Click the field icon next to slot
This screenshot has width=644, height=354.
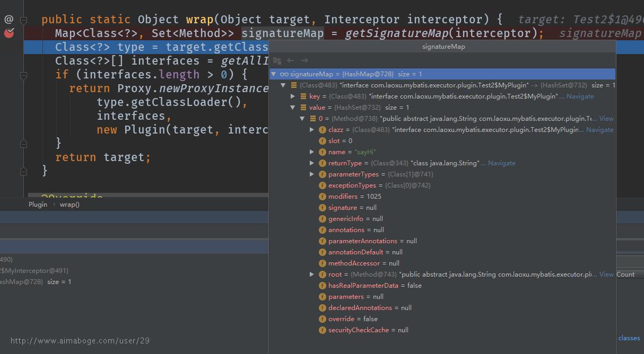(323, 141)
